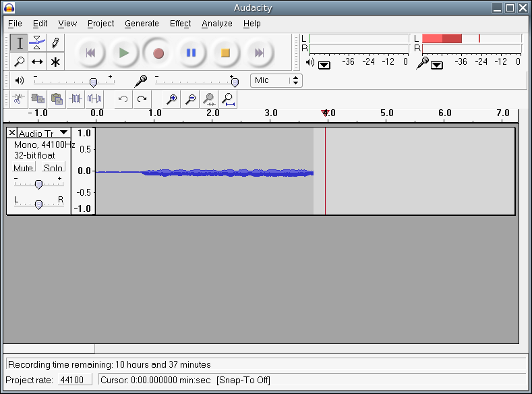Screen dimensions: 532x394
Task: Select the Envelope tool
Action: click(x=38, y=43)
